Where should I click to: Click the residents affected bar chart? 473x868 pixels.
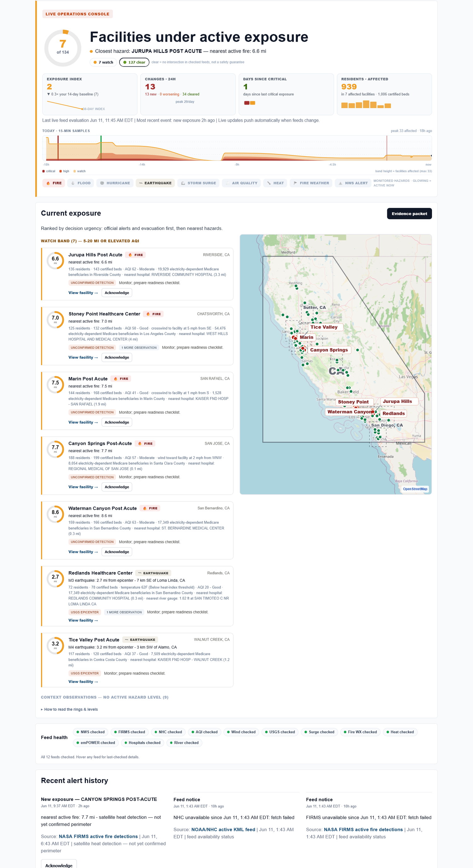(366, 105)
